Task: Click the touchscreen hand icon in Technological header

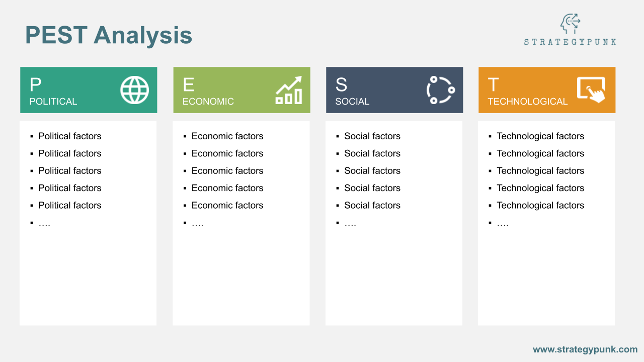Action: pos(591,90)
